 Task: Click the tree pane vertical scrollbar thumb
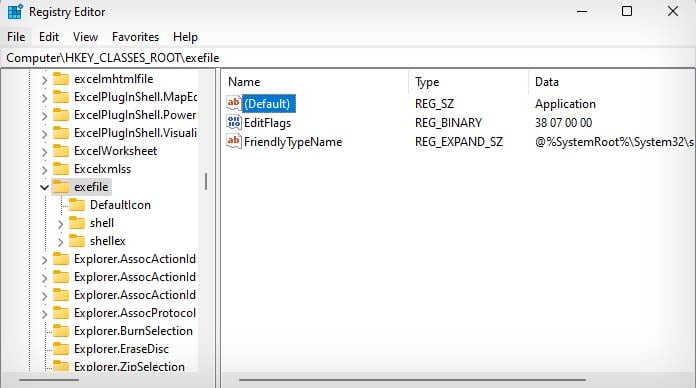click(206, 182)
